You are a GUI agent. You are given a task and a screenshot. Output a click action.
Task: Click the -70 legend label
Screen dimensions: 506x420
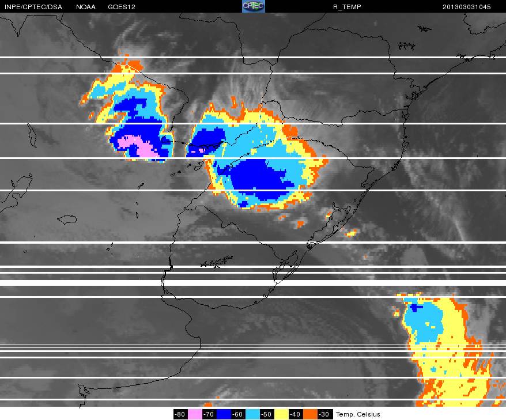pos(209,414)
